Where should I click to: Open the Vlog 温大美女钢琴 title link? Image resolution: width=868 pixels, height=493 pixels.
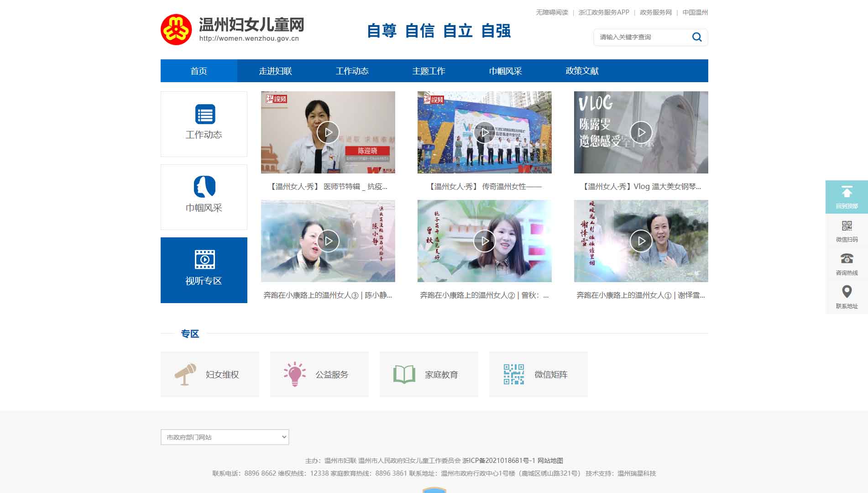coord(641,186)
